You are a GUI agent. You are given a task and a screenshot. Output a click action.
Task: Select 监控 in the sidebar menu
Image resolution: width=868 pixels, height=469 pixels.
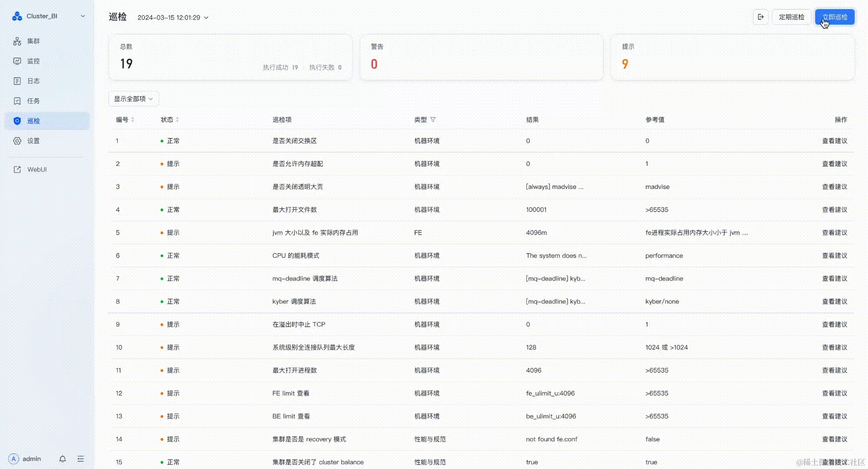(x=17, y=61)
